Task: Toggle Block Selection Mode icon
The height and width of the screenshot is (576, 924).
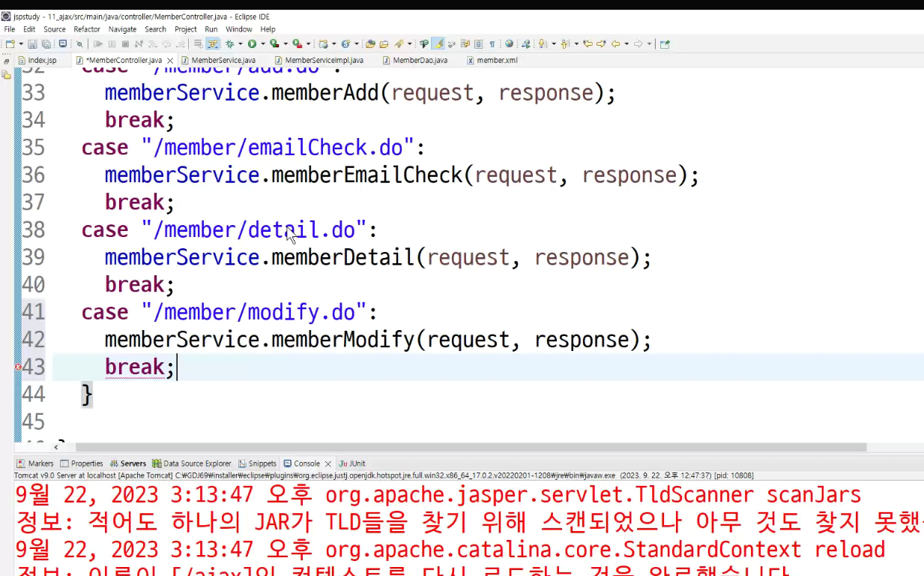Action: pyautogui.click(x=479, y=44)
